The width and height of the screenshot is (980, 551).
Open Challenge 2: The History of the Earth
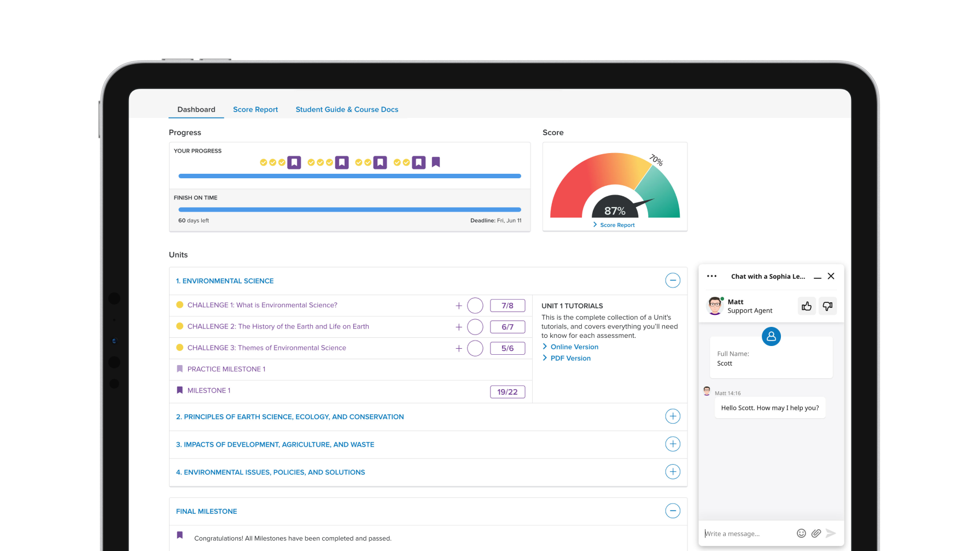(278, 326)
